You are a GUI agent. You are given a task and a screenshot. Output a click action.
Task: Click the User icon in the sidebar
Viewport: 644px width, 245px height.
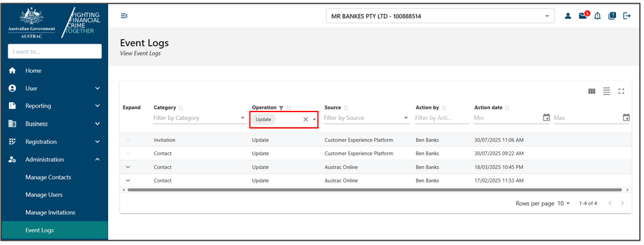pos(12,88)
